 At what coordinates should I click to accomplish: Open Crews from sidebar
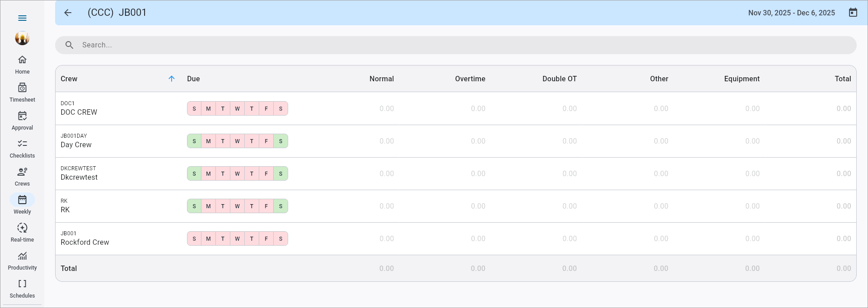[22, 177]
